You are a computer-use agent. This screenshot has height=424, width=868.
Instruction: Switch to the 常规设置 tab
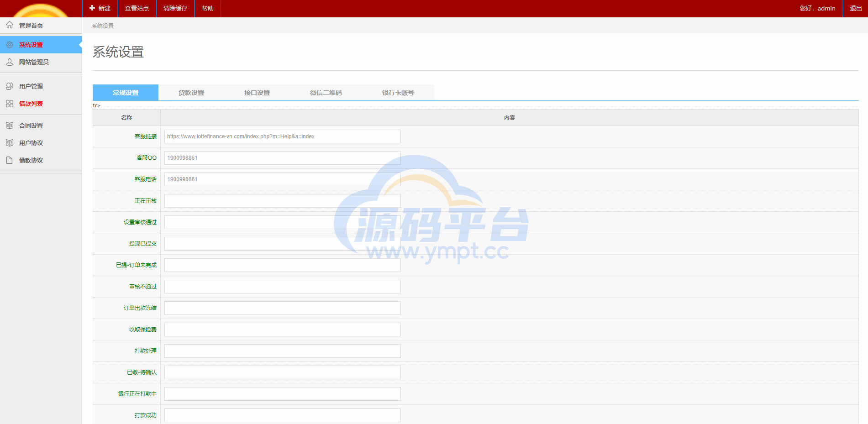126,93
